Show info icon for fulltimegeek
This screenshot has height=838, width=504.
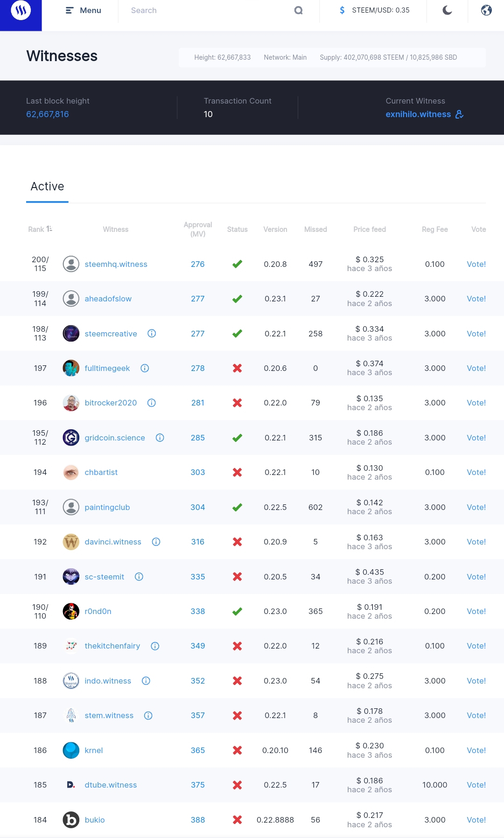pos(145,368)
